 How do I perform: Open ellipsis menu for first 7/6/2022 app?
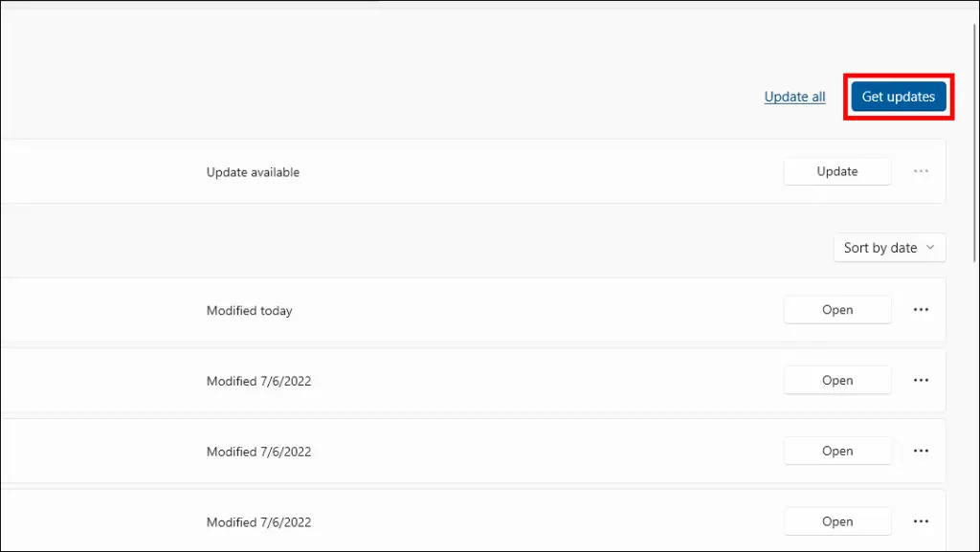[x=921, y=381]
